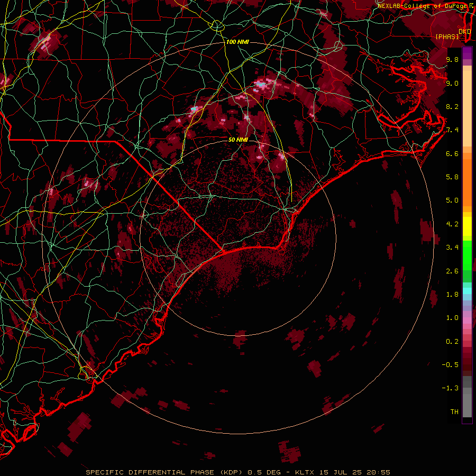
Task: Click the 4.2 legend value
Action: (452, 224)
